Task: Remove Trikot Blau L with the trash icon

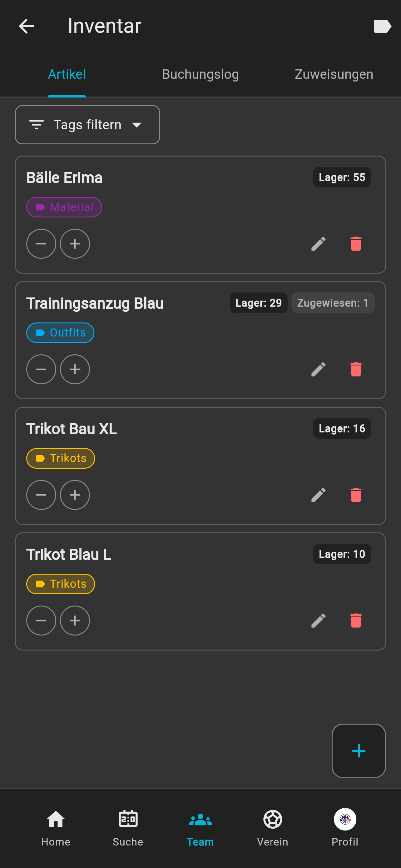Action: point(355,620)
